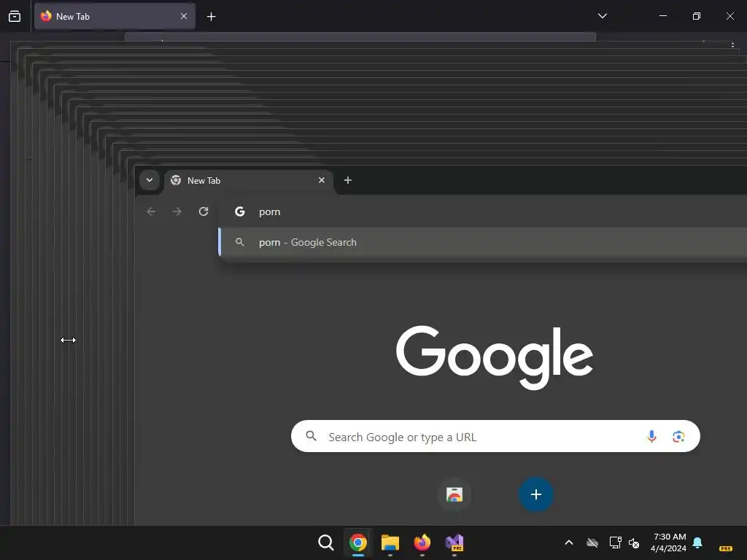
Task: Click the Google G icon in address bar
Action: (x=239, y=211)
